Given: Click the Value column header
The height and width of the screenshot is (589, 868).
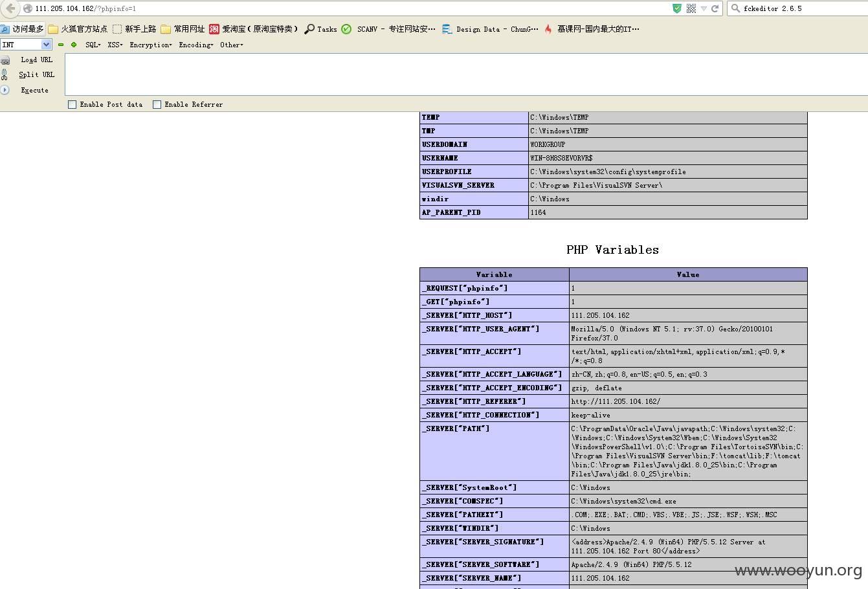Looking at the screenshot, I should point(688,274).
